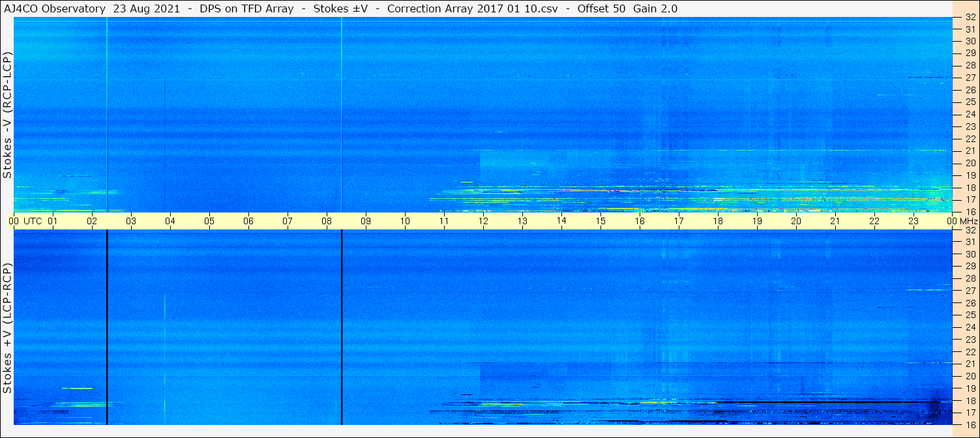Click the 17 hour time axis label
Image resolution: width=980 pixels, height=438 pixels.
pos(679,221)
